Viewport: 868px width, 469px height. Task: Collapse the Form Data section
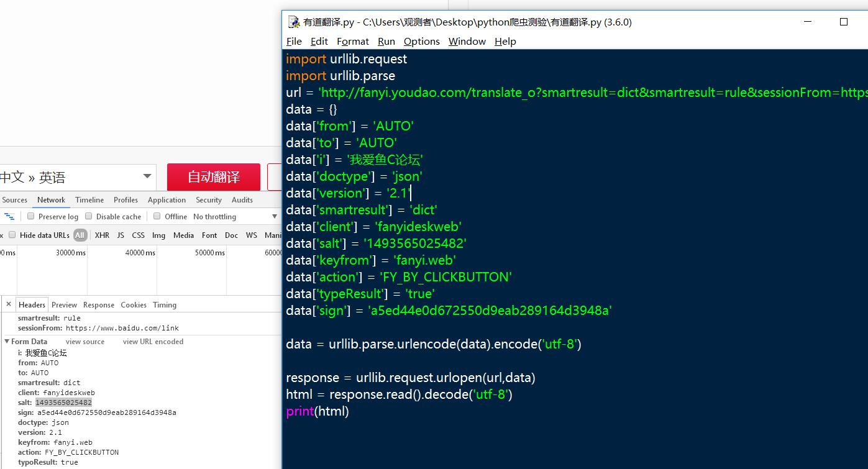coord(7,342)
